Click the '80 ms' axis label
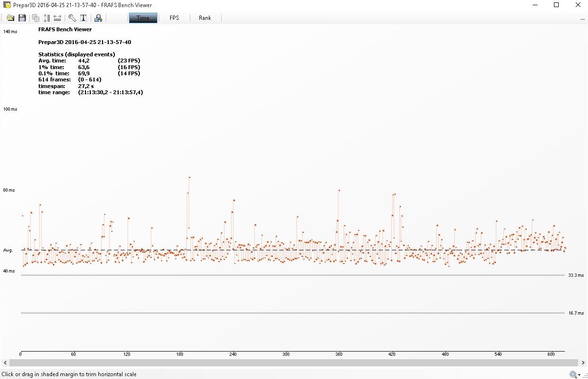 click(9, 190)
